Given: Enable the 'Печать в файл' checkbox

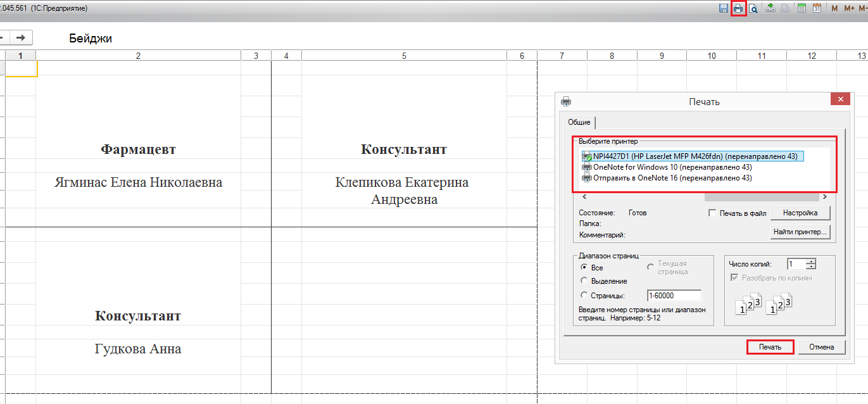Looking at the screenshot, I should 712,213.
